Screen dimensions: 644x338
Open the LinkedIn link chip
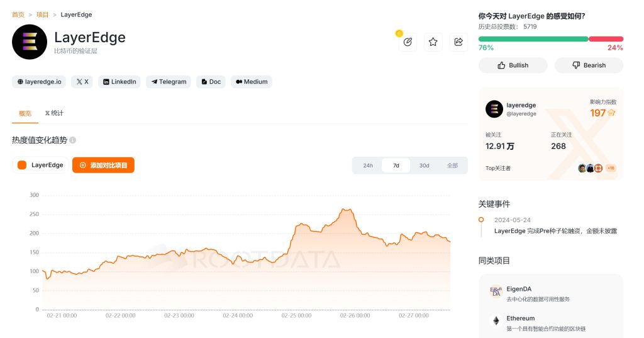[x=119, y=82]
